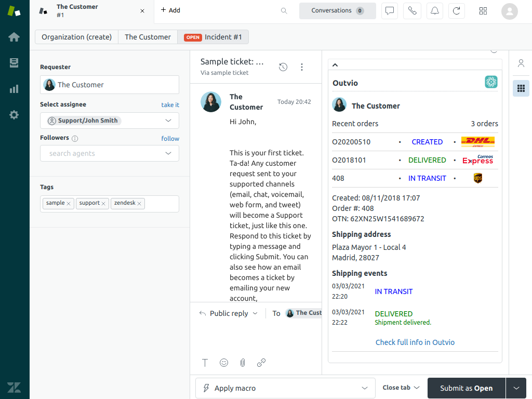Screen dimensions: 532x399
Task: Switch to the Organization (create) tab
Action: pyautogui.click(x=77, y=37)
